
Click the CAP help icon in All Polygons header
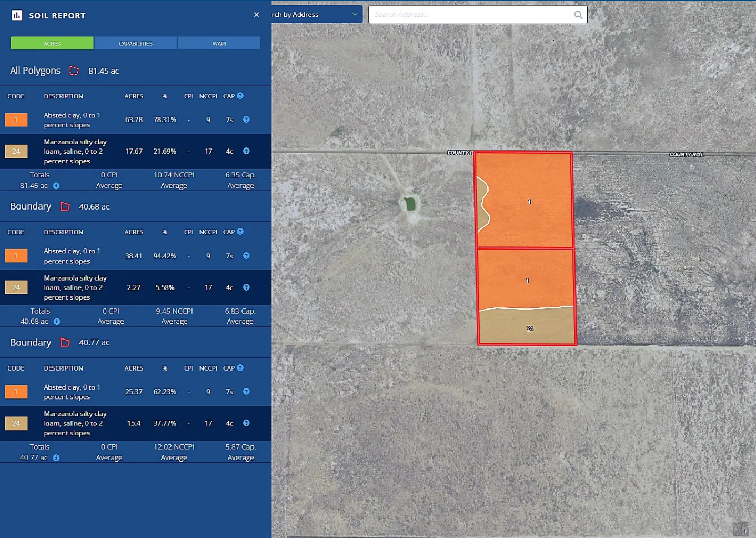click(240, 96)
